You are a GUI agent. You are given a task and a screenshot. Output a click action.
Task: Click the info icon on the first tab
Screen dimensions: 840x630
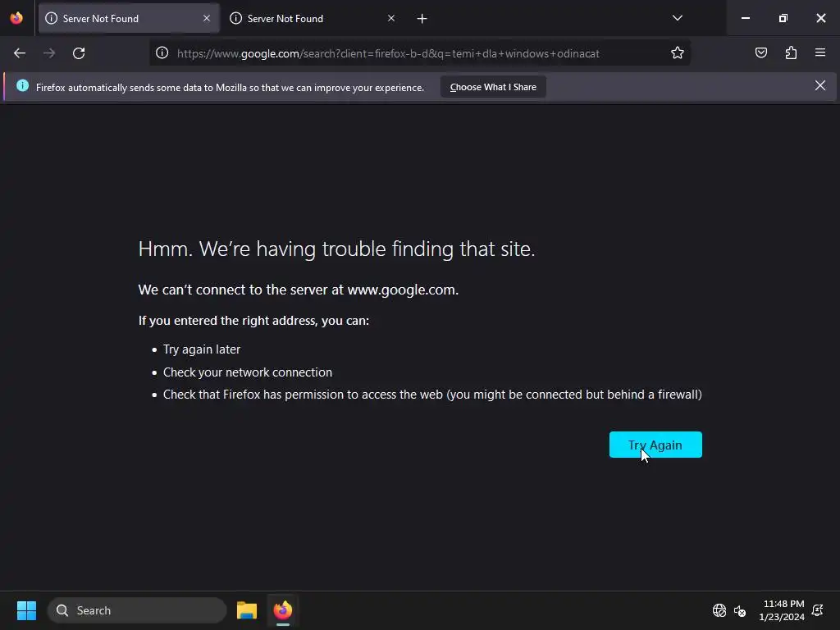(x=52, y=18)
